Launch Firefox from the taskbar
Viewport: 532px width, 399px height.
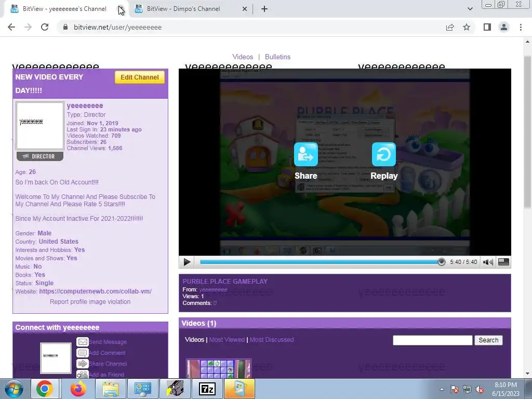coord(78,389)
